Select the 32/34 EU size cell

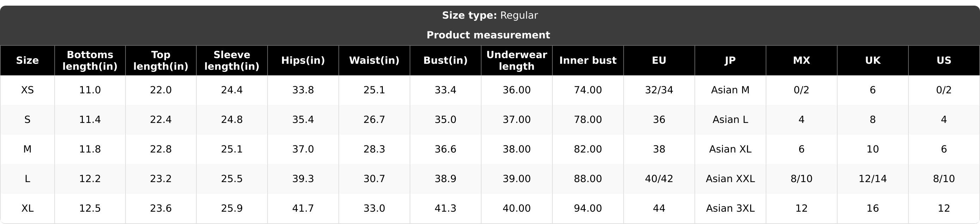(x=659, y=90)
